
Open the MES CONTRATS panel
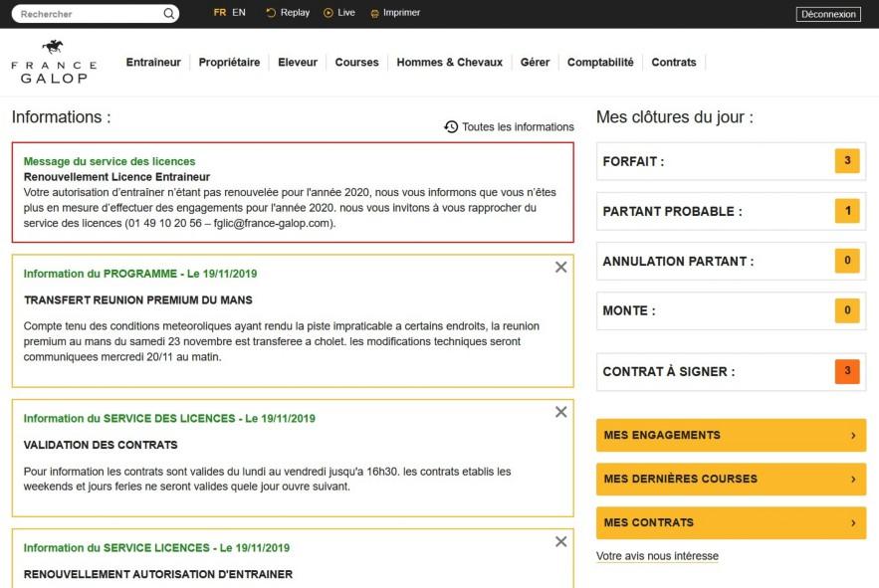click(730, 522)
